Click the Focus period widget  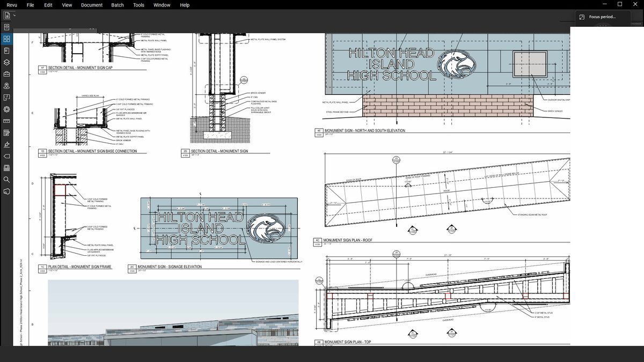(x=602, y=17)
